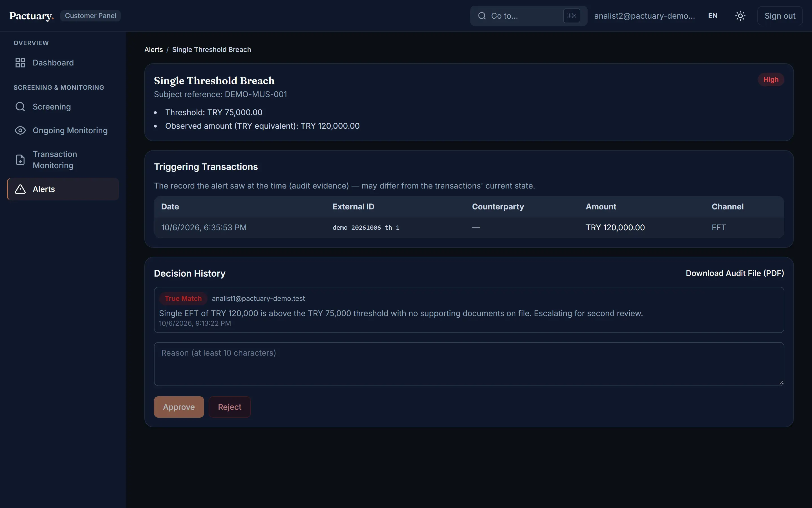Sign out of the account
This screenshot has height=508, width=812.
click(x=780, y=16)
